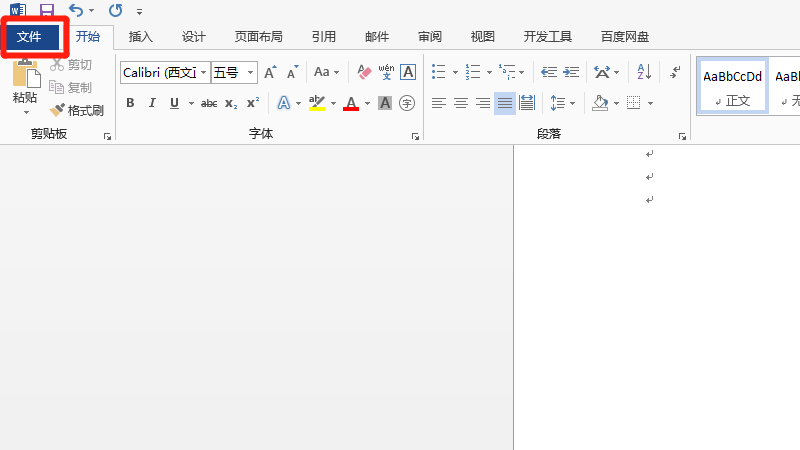Viewport: 800px width, 450px height.
Task: Toggle show paragraph marks button
Action: pos(675,72)
